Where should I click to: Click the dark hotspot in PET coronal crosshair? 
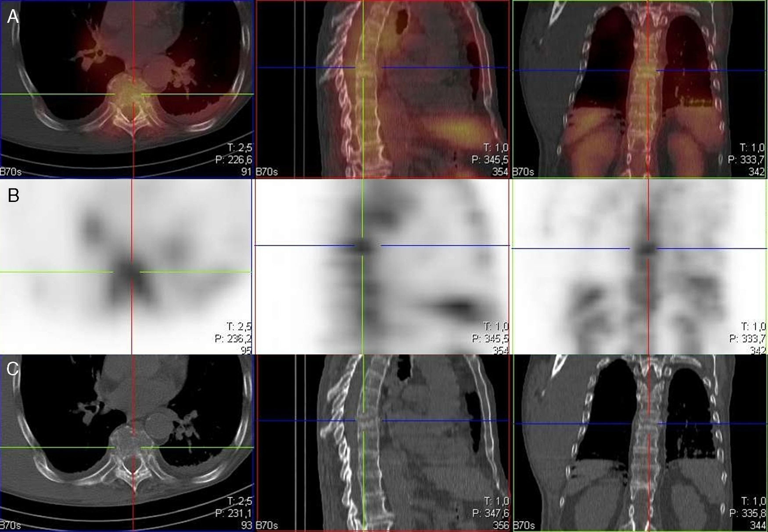click(648, 249)
